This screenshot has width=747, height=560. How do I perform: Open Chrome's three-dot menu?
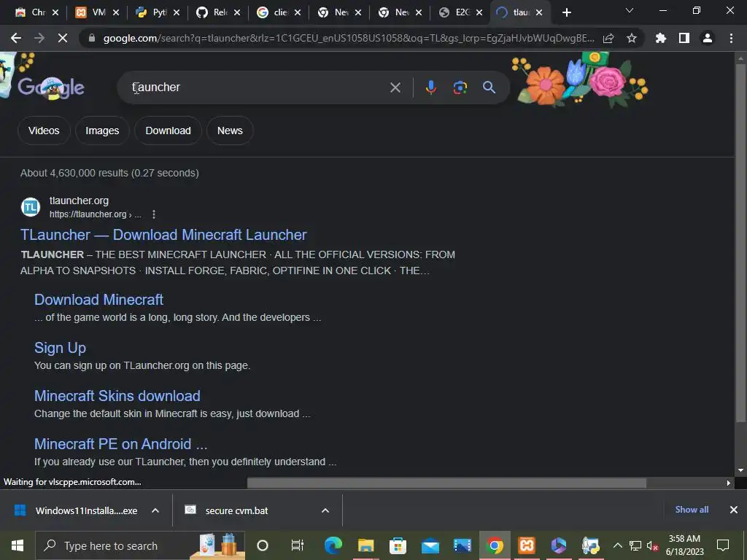(x=731, y=38)
